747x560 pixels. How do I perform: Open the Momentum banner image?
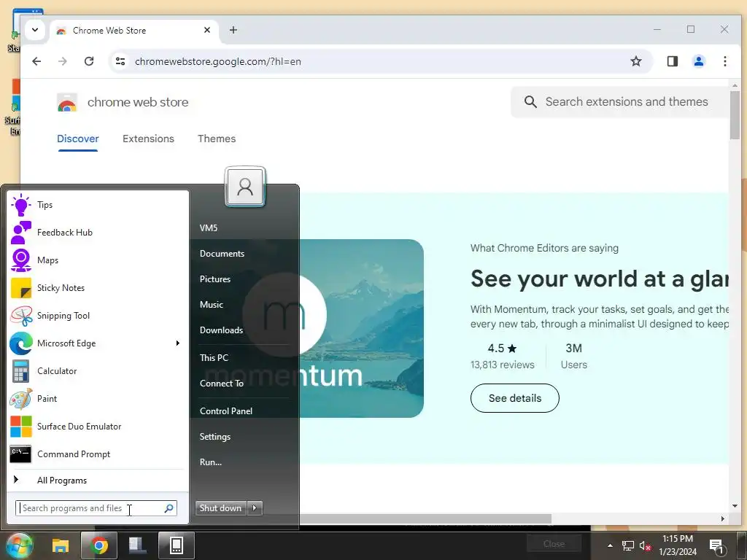click(361, 329)
